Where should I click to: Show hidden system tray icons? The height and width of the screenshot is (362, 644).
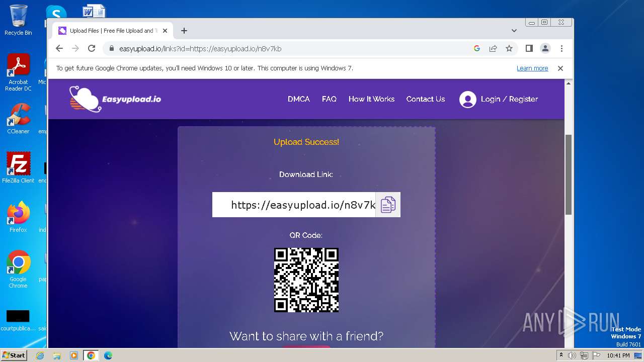click(561, 355)
